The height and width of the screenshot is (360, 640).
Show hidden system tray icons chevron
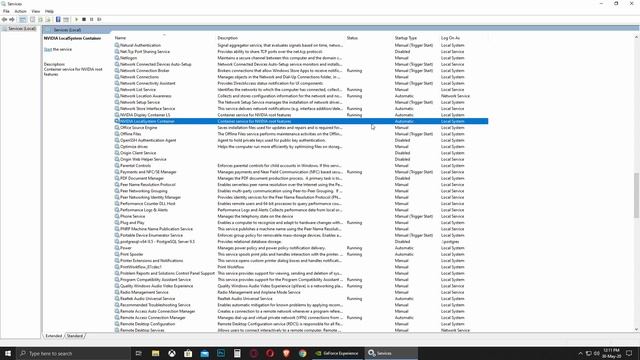(580, 353)
